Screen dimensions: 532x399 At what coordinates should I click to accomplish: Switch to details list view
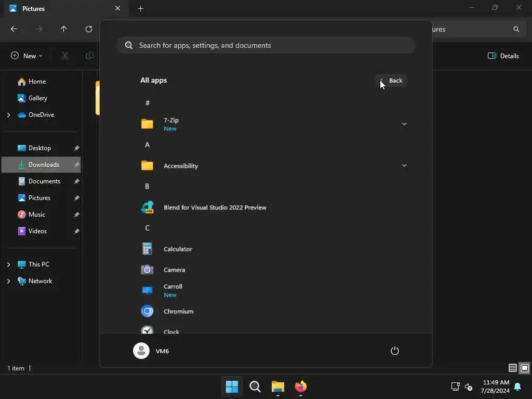tap(513, 368)
